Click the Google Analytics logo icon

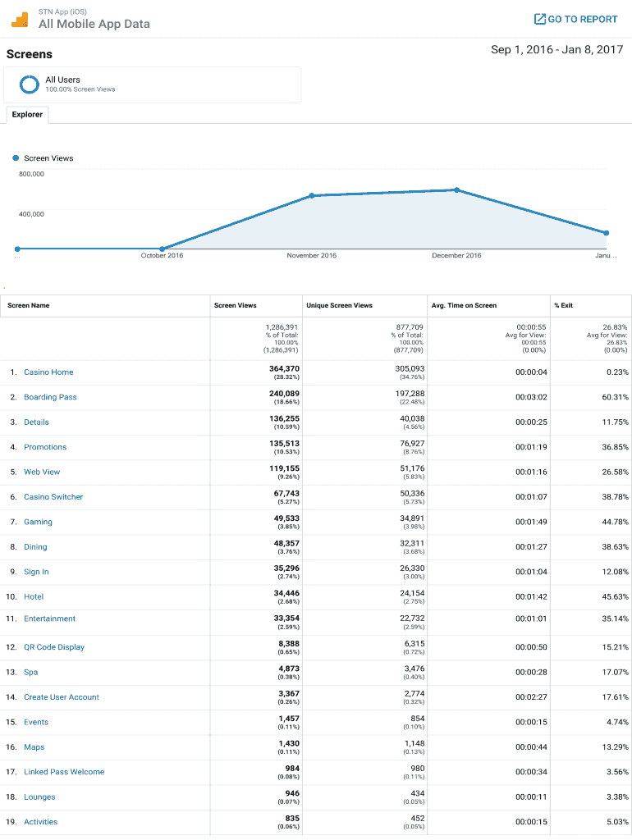point(20,19)
